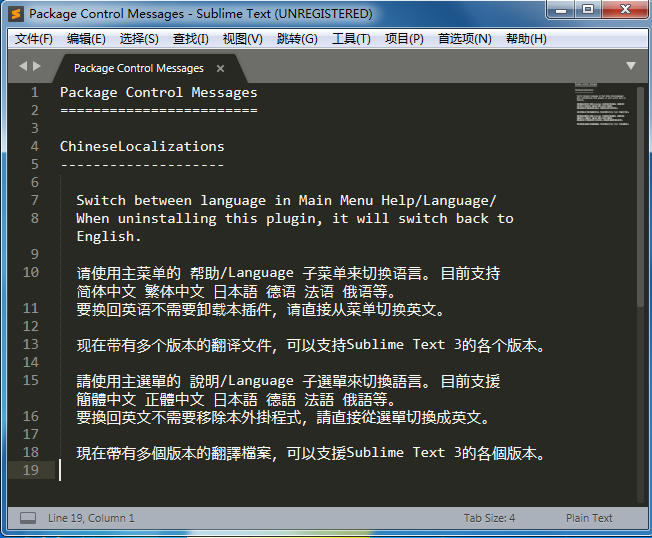The height and width of the screenshot is (538, 652).
Task: Open the Plain Text syntax selector
Action: click(589, 518)
